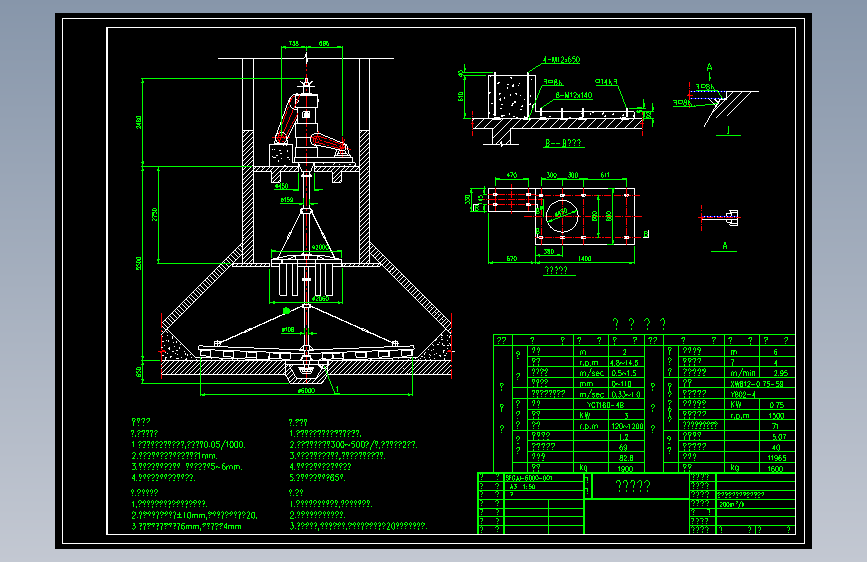Select the ø6000 diameter dimension
This screenshot has width=867, height=562.
tap(306, 391)
